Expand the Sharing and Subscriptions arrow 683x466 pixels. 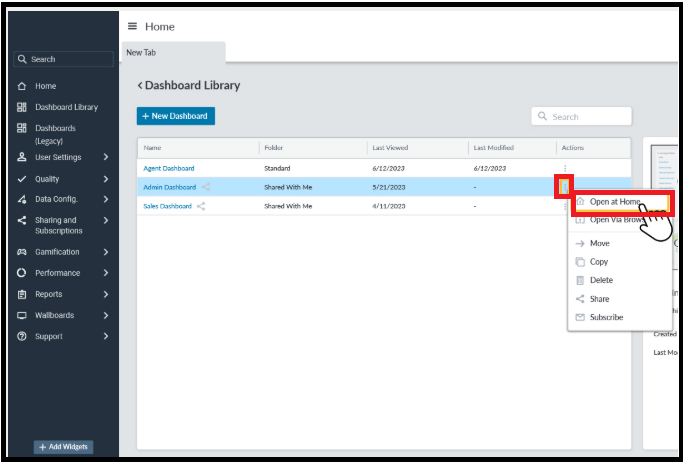106,220
